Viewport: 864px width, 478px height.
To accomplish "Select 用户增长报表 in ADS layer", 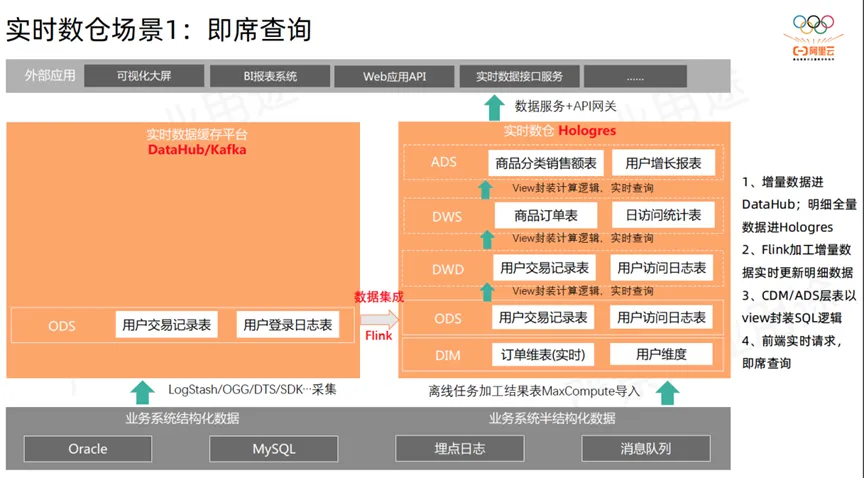I will point(663,163).
